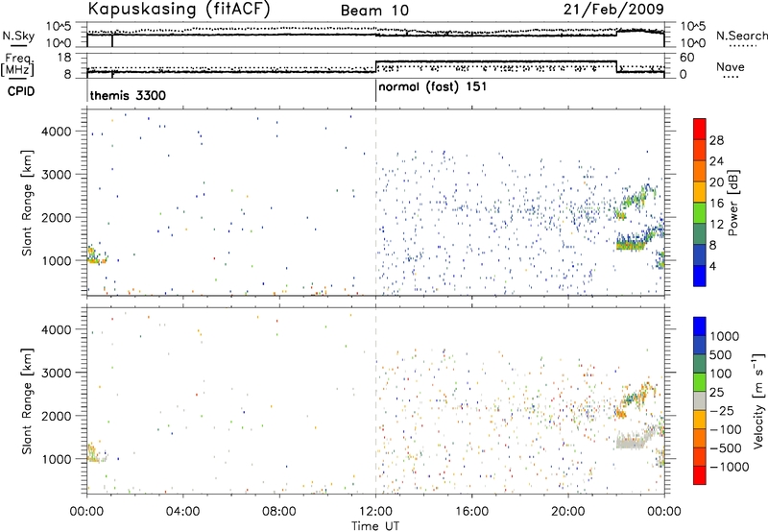The width and height of the screenshot is (768, 532).
Task: Click the '12:00' time tick label
Action: (375, 512)
